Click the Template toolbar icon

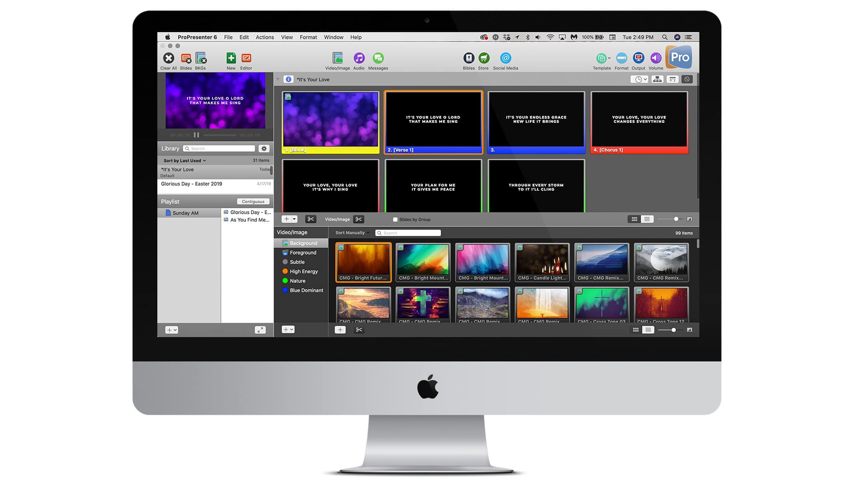pyautogui.click(x=601, y=58)
